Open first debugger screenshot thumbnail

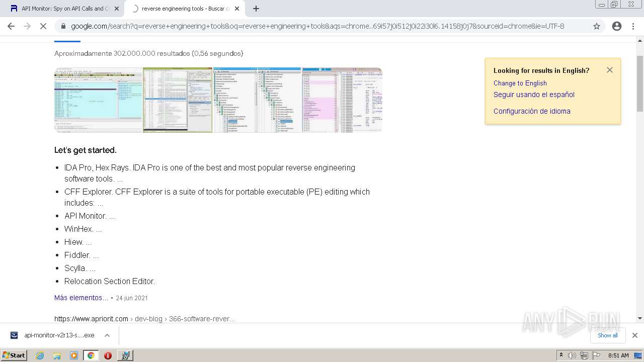98,100
